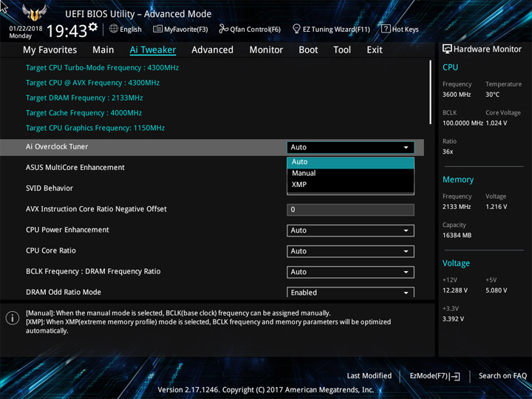Open BCLK Frequency DRAM Ratio dropdown
Screen dimensions: 532x399
350,272
